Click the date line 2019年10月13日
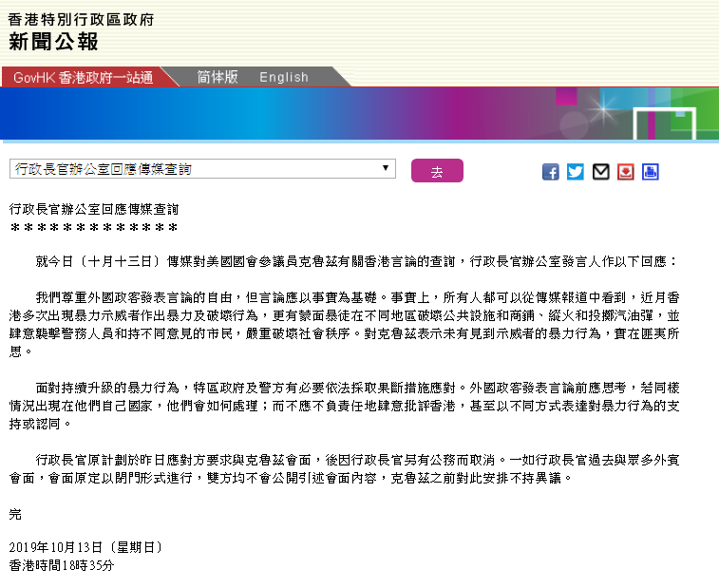Screen dimensions: 719x588 pyautogui.click(x=85, y=547)
